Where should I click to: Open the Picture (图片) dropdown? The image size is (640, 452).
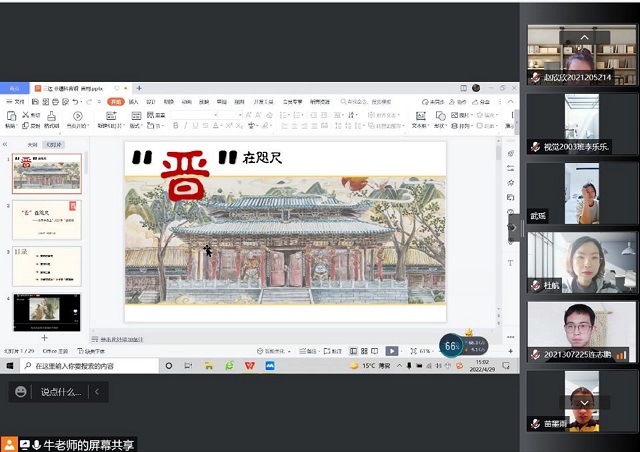point(462,115)
